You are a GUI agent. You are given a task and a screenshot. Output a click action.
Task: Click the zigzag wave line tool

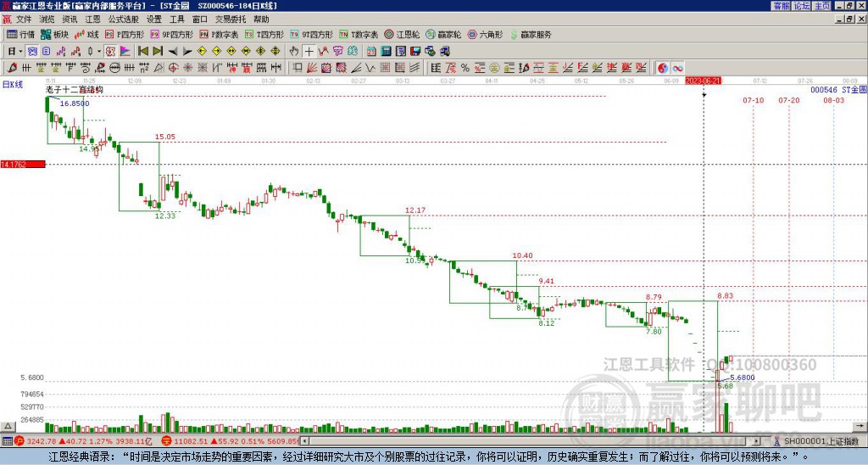coord(370,68)
